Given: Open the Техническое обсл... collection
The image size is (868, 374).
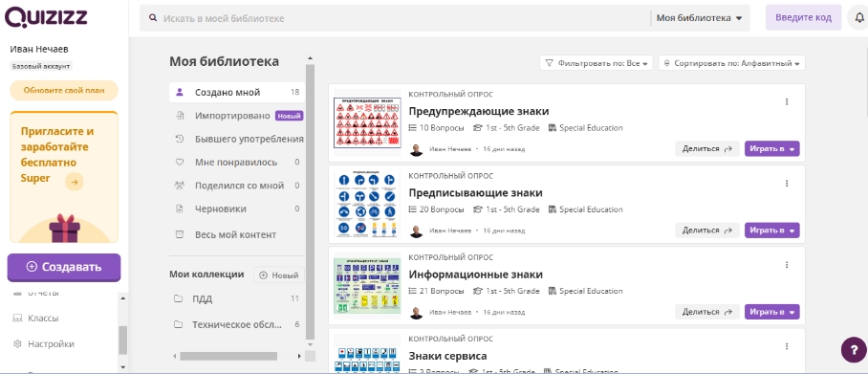Looking at the screenshot, I should pos(237,324).
